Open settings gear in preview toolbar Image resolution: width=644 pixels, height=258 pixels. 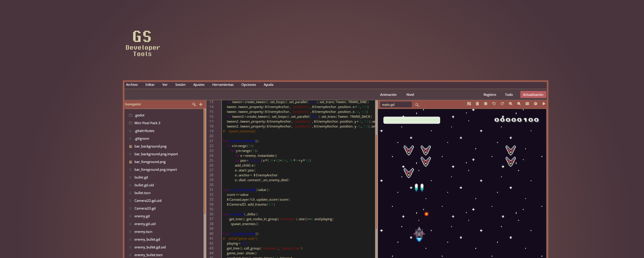point(535,104)
